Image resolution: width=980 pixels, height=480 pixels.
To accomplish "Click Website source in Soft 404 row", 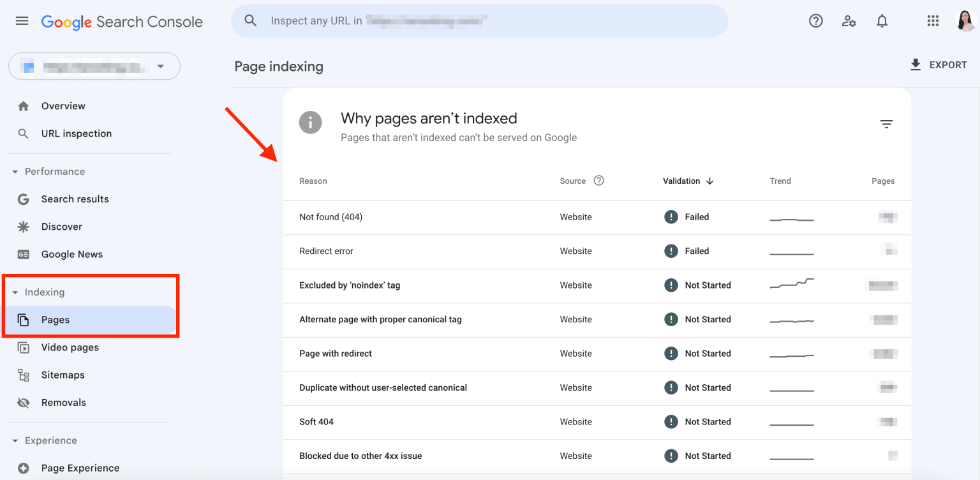I will [x=576, y=422].
